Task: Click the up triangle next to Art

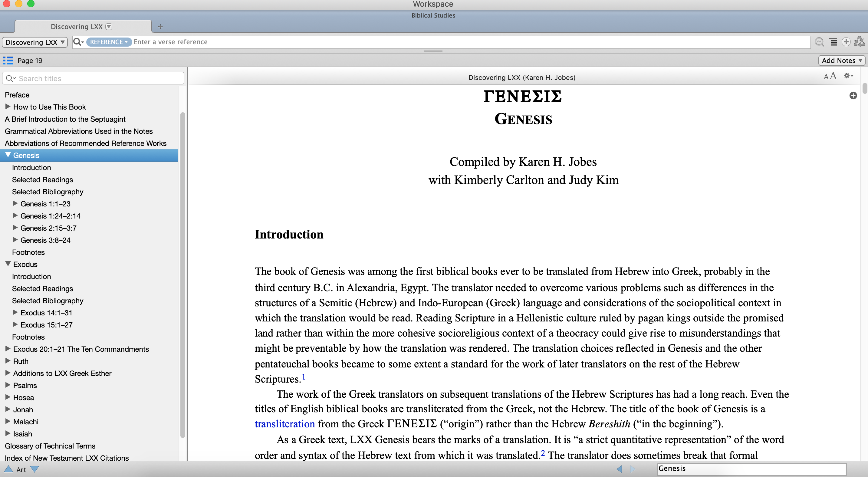Action: click(x=8, y=469)
